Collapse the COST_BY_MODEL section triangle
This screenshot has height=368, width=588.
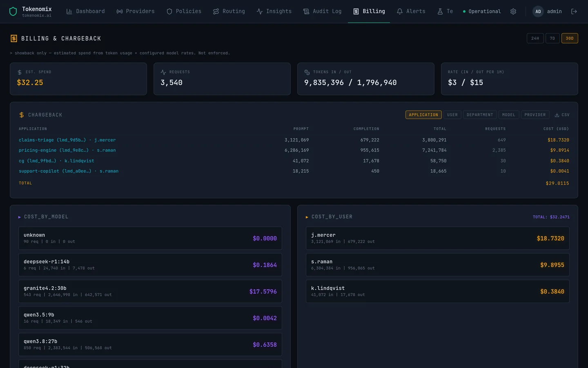pyautogui.click(x=20, y=217)
